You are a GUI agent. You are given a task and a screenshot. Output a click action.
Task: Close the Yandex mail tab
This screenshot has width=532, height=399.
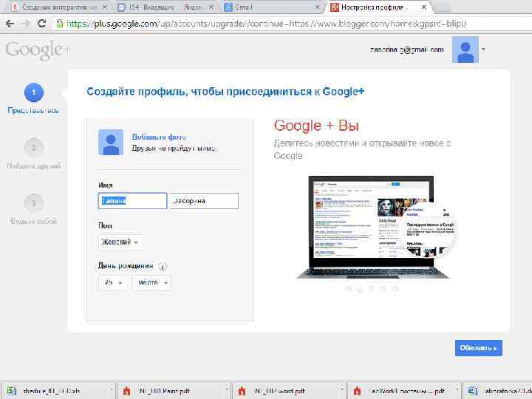211,7
